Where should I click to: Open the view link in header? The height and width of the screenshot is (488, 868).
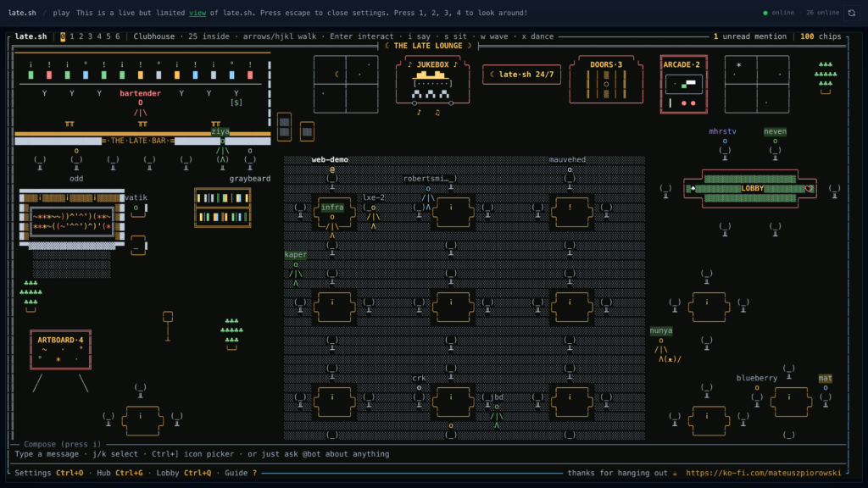(197, 13)
